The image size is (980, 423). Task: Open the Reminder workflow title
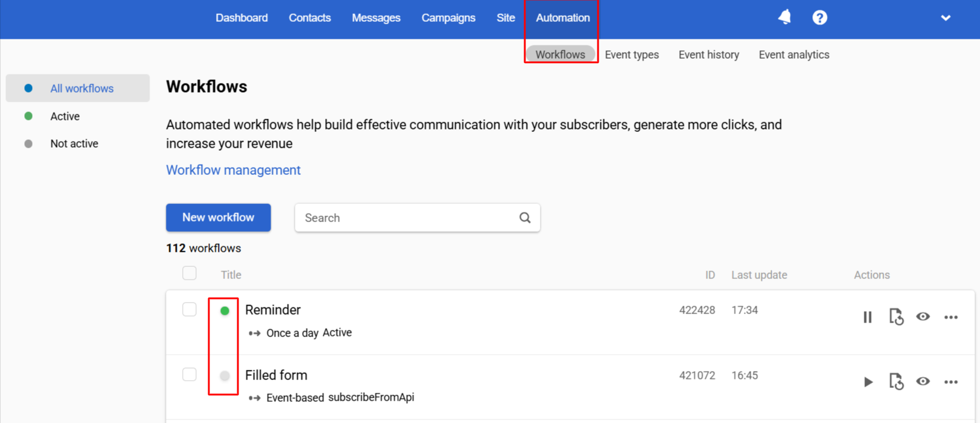pyautogui.click(x=273, y=310)
